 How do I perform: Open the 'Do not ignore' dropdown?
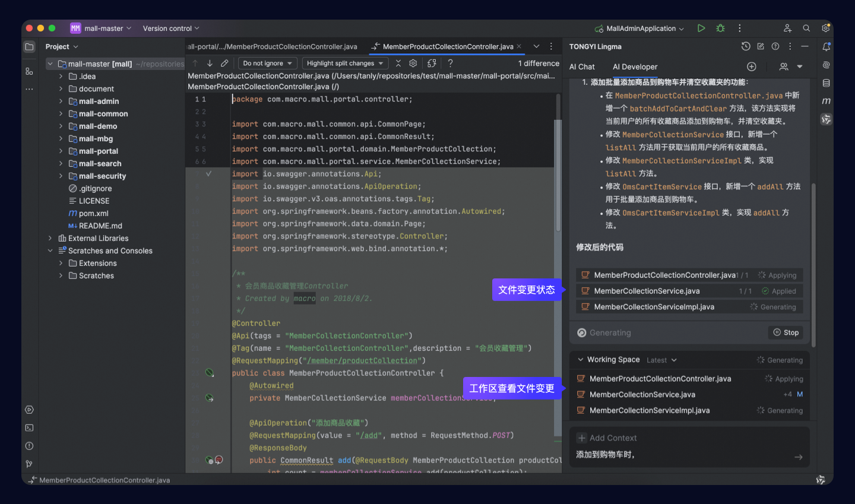(x=267, y=63)
